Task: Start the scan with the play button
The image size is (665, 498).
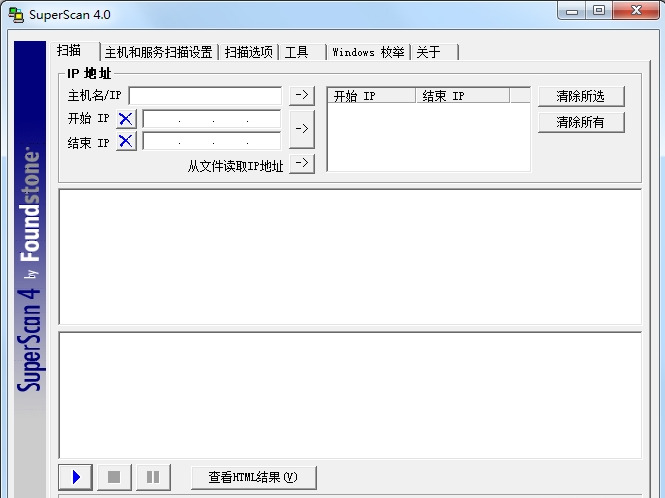Action: (x=75, y=477)
